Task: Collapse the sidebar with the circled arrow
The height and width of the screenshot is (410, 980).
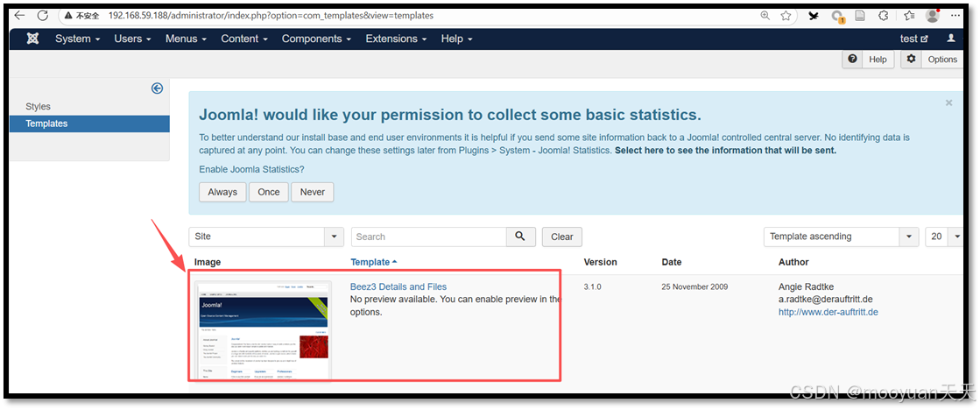Action: click(x=157, y=88)
